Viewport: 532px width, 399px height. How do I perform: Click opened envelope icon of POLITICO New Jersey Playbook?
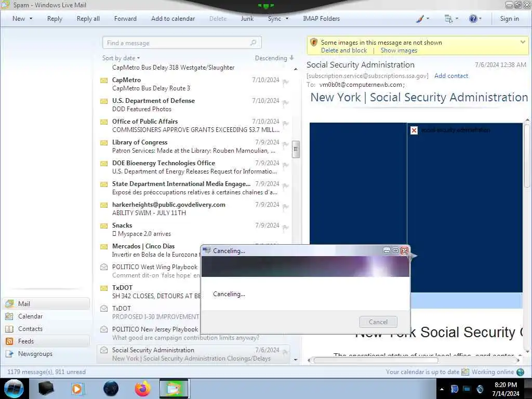tap(104, 329)
